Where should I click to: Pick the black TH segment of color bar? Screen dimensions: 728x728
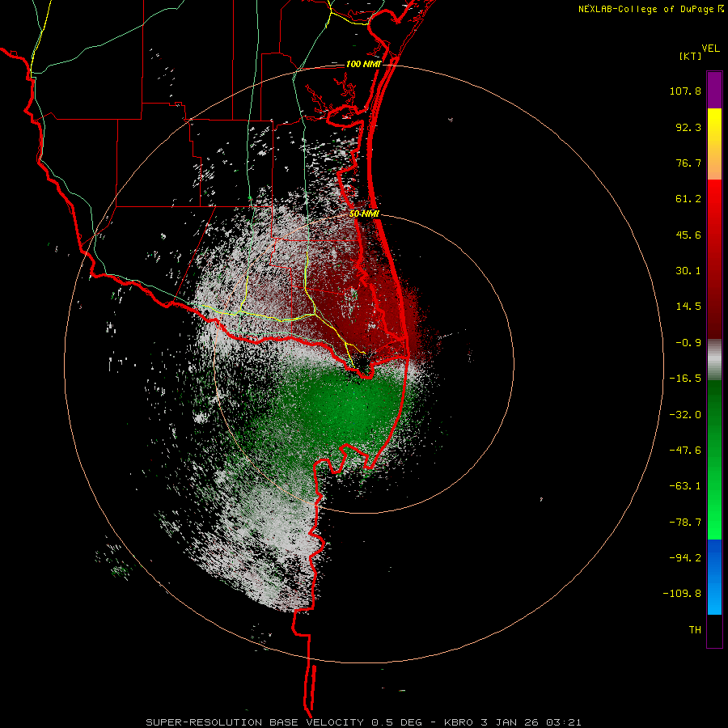(x=714, y=632)
